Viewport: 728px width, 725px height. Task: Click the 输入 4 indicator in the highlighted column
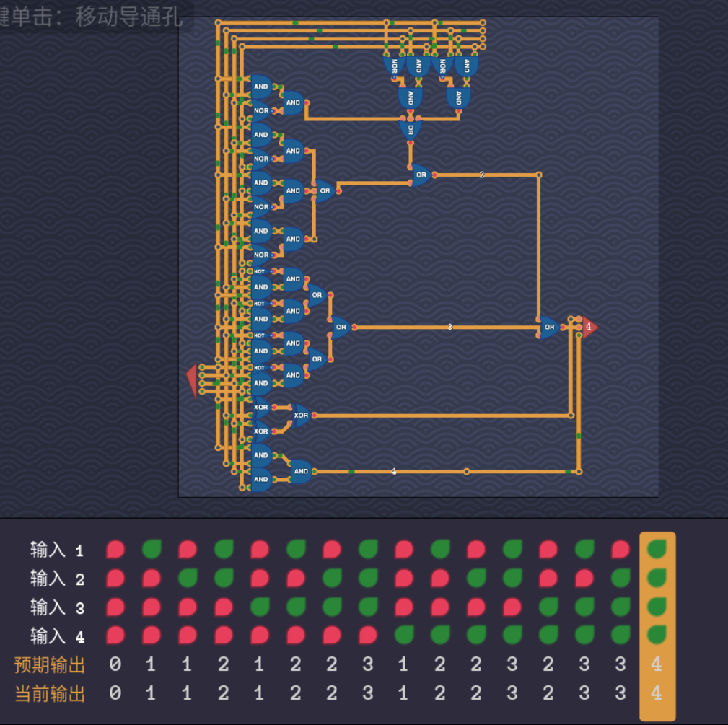tap(657, 636)
